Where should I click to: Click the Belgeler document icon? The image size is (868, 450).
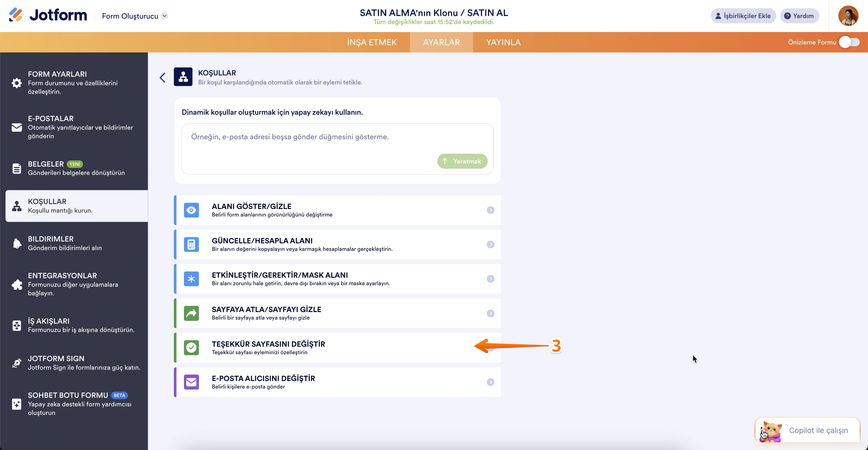pos(16,168)
